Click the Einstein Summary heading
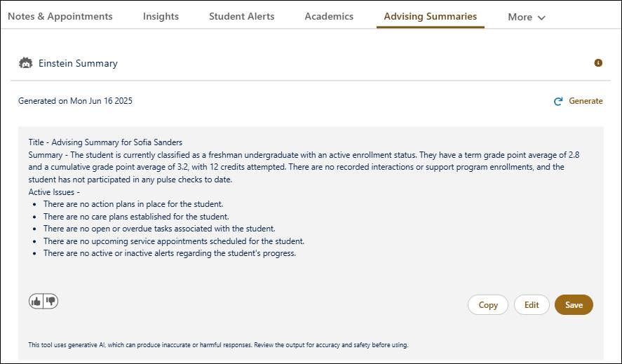 (78, 63)
